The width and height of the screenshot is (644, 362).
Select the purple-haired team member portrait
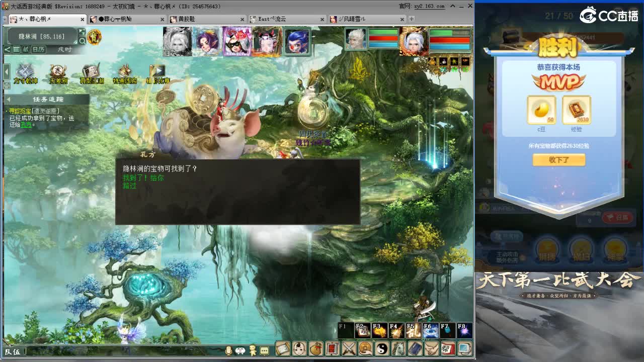click(207, 41)
